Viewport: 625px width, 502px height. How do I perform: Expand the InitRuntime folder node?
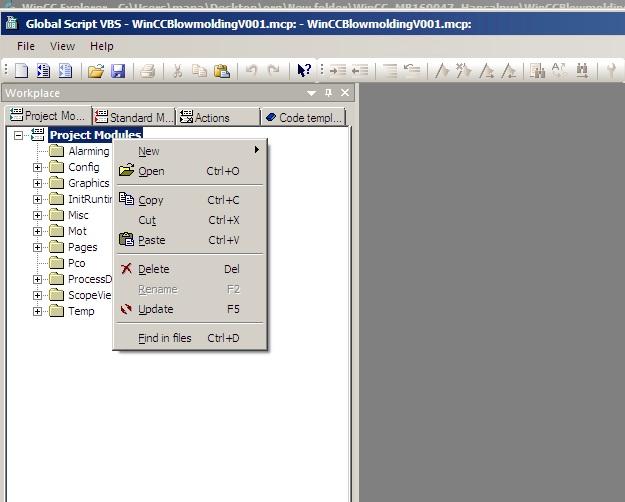pos(37,199)
